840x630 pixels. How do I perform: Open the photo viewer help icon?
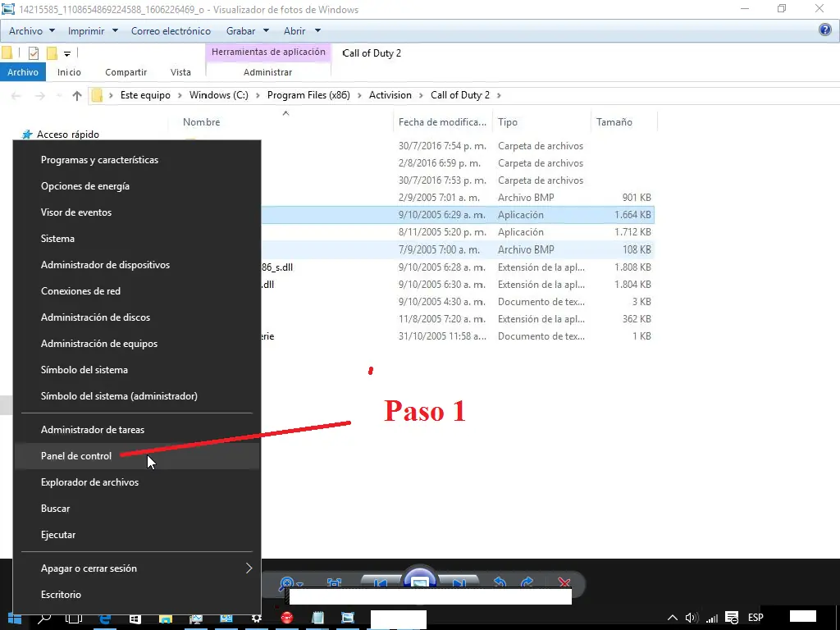point(825,30)
